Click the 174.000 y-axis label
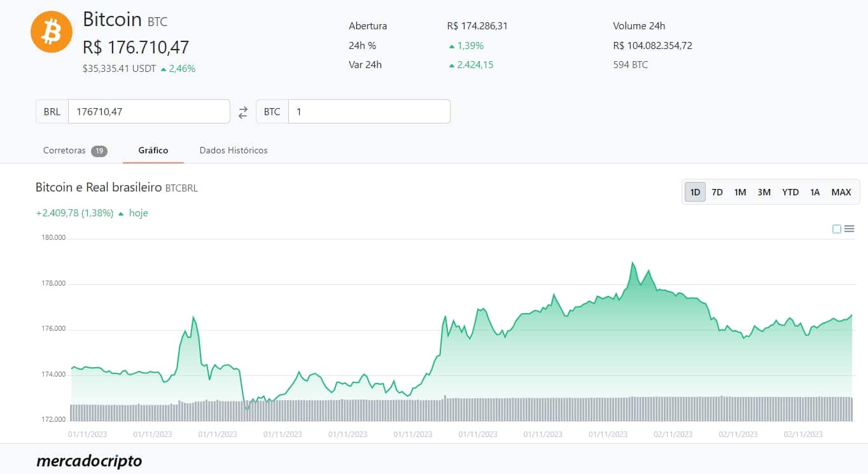 pos(53,374)
